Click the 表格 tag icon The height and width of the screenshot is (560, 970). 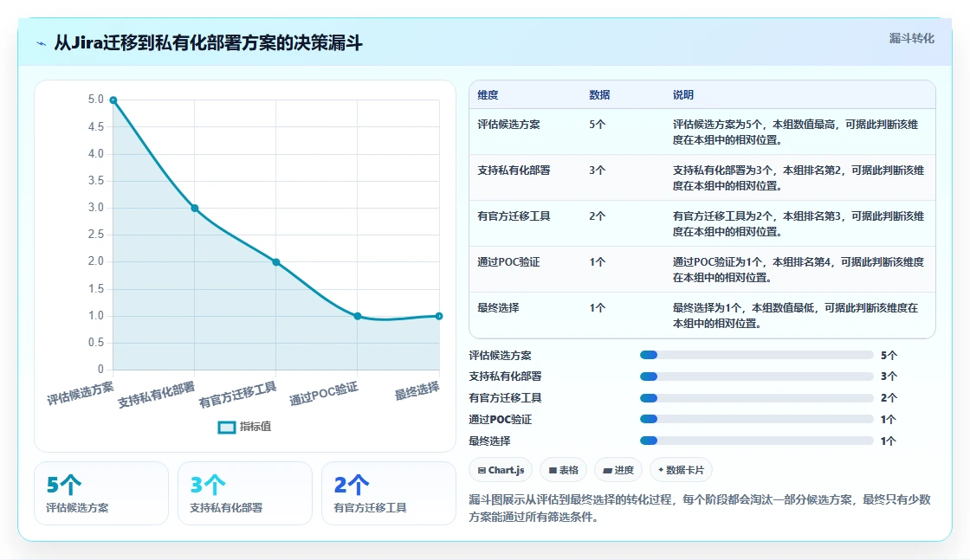(553, 470)
